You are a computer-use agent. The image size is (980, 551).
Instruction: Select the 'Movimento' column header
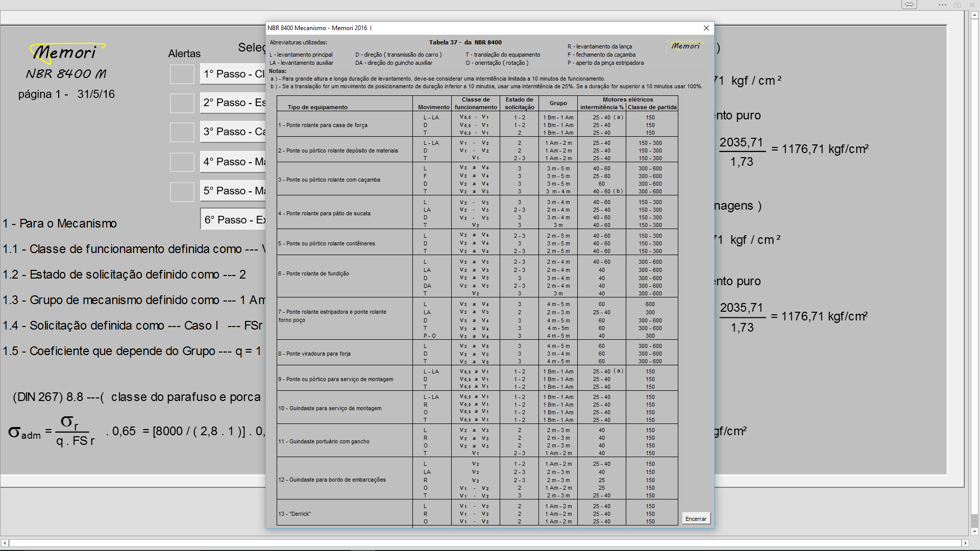point(433,107)
